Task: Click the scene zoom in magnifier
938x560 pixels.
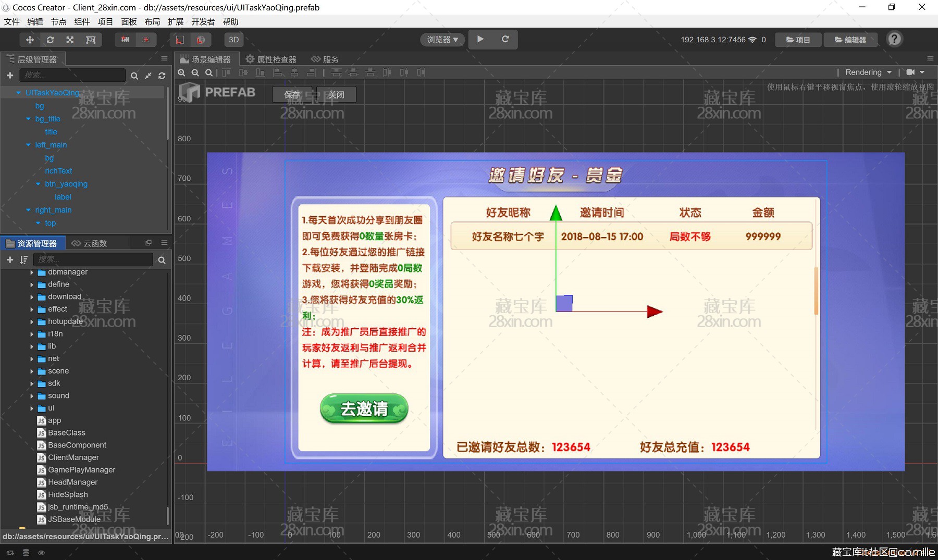Action: [x=181, y=73]
